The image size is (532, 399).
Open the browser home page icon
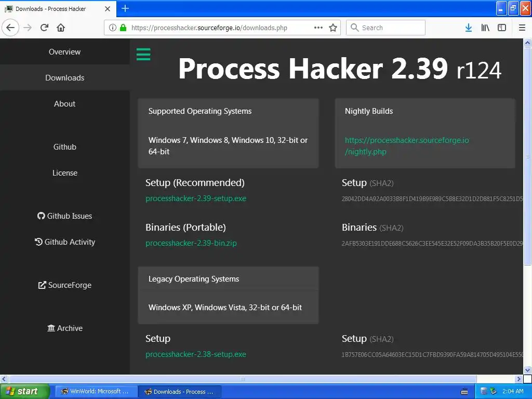(x=61, y=28)
